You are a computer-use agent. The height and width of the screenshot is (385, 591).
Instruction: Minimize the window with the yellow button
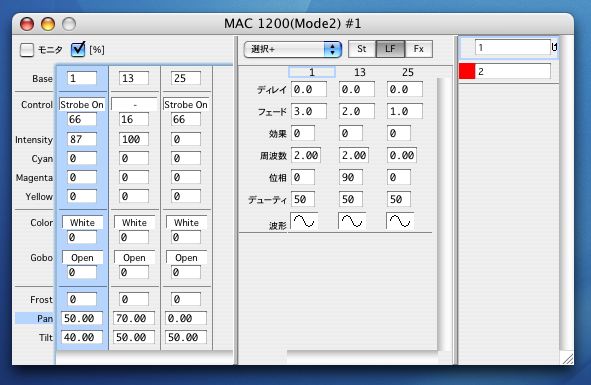[48, 24]
